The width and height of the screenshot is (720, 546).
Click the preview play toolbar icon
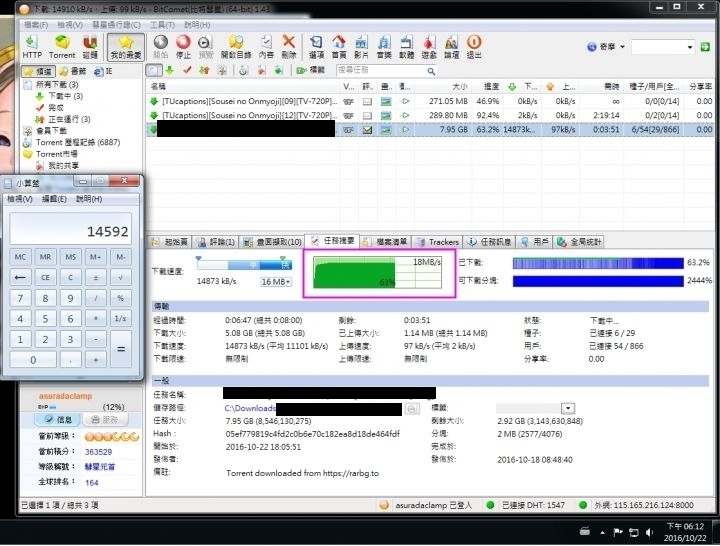pos(205,47)
